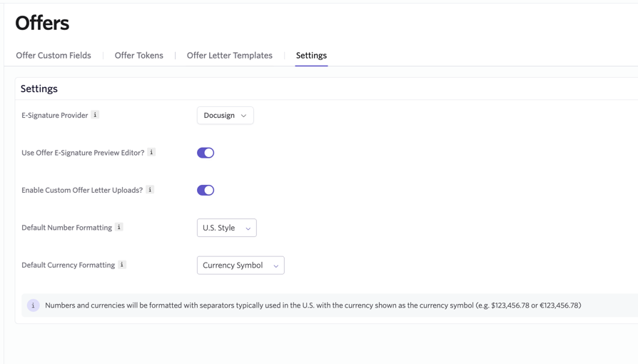Open info icon for Custom Offer Letter Uploads
The width and height of the screenshot is (638, 364).
tap(150, 190)
